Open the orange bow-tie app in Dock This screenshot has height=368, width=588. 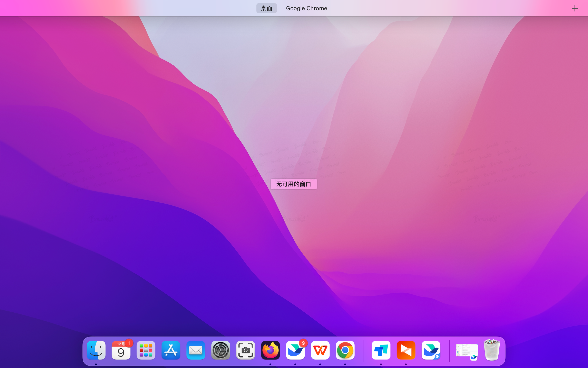pyautogui.click(x=406, y=350)
